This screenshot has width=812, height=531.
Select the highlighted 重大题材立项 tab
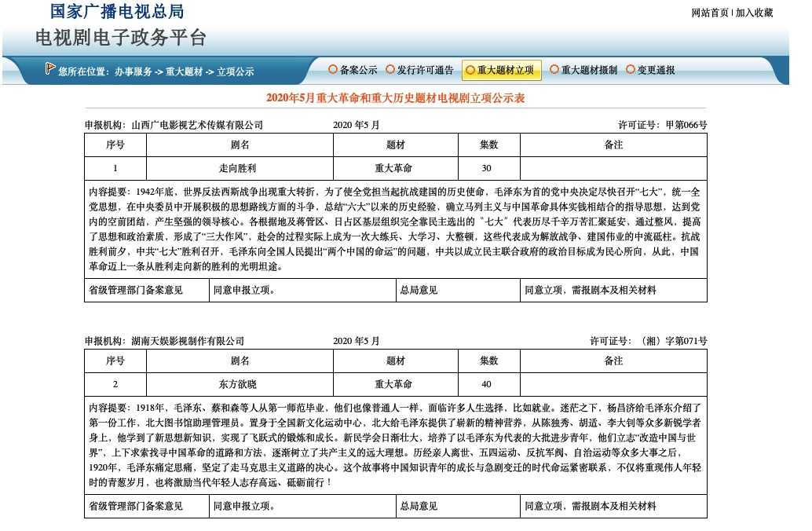505,70
